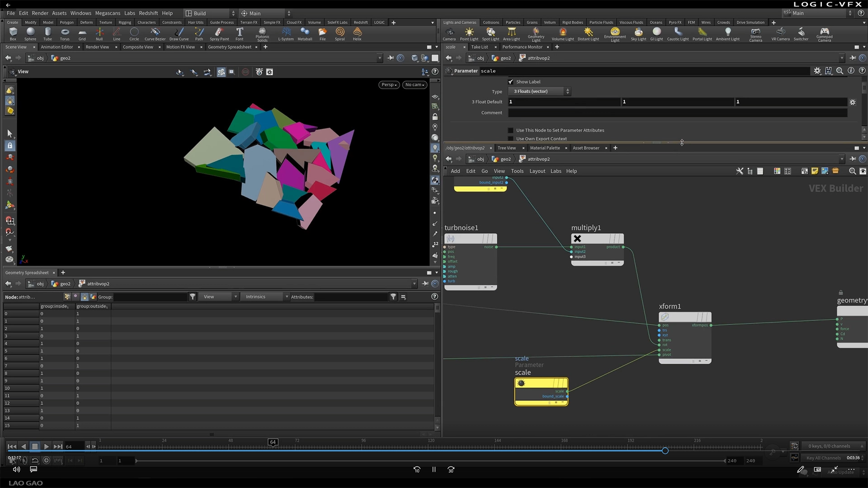Uncheck the Show Label checkbox

point(511,82)
